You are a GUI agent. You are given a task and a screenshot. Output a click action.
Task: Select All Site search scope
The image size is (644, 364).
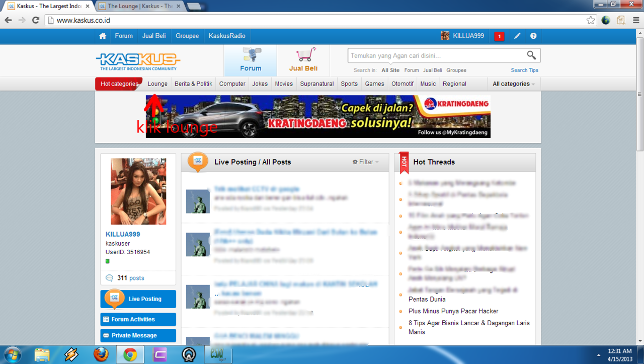[x=390, y=70]
